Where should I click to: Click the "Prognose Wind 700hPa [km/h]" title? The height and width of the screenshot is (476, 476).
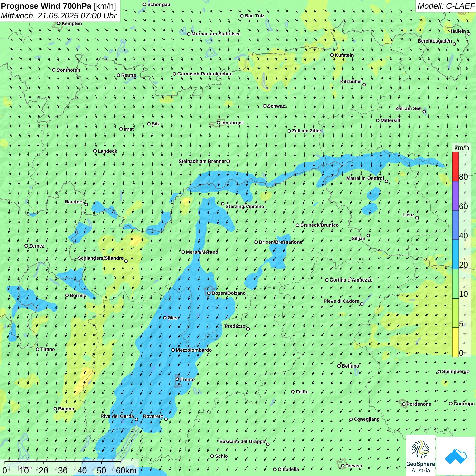coord(58,6)
